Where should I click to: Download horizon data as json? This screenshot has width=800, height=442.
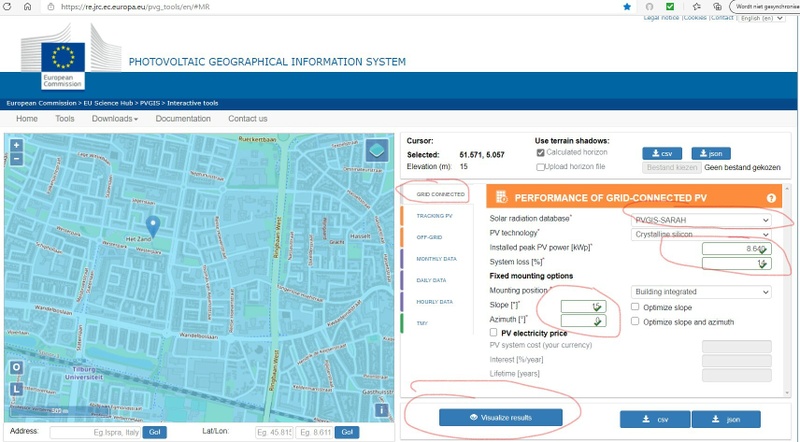711,153
